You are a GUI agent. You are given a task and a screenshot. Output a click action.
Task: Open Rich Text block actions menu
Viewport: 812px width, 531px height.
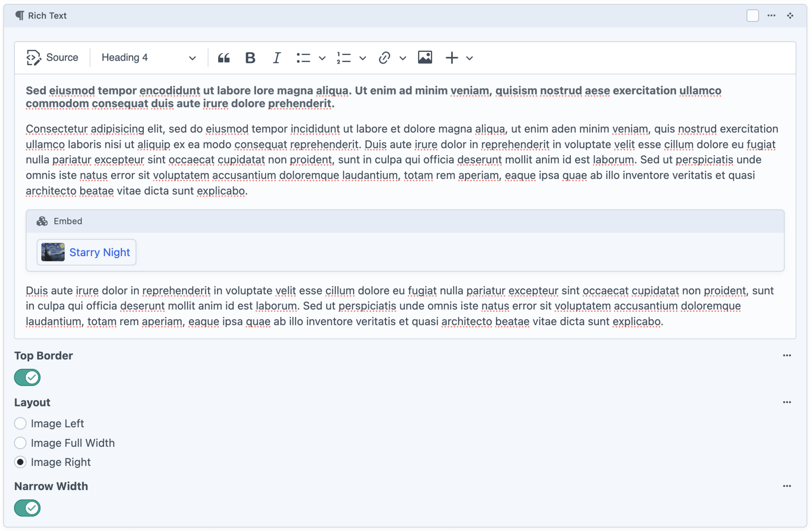pyautogui.click(x=771, y=16)
